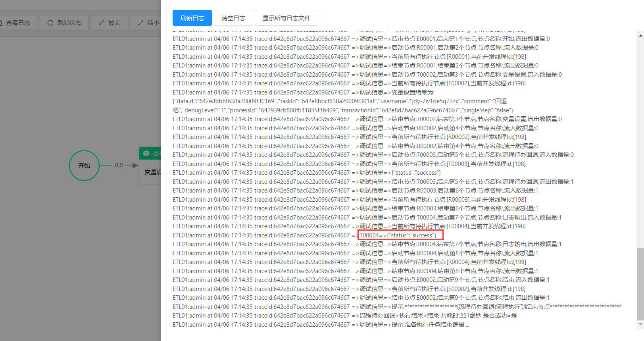Click the 0,0 edge label
This screenshot has height=341, width=644.
click(119, 165)
